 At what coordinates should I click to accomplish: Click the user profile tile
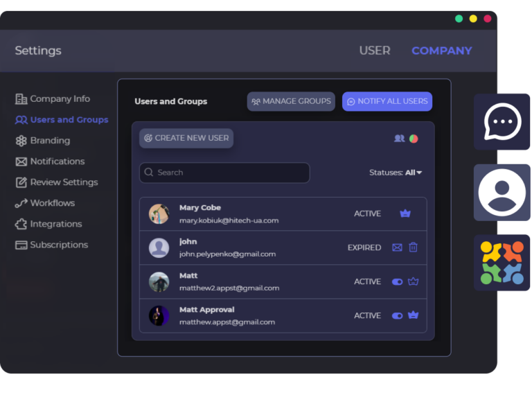(502, 193)
